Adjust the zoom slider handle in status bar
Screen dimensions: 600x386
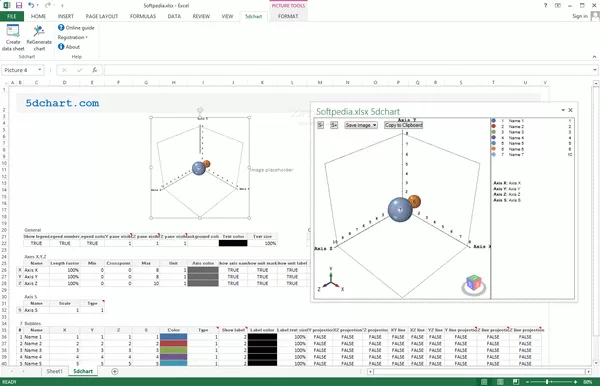[x=548, y=382]
